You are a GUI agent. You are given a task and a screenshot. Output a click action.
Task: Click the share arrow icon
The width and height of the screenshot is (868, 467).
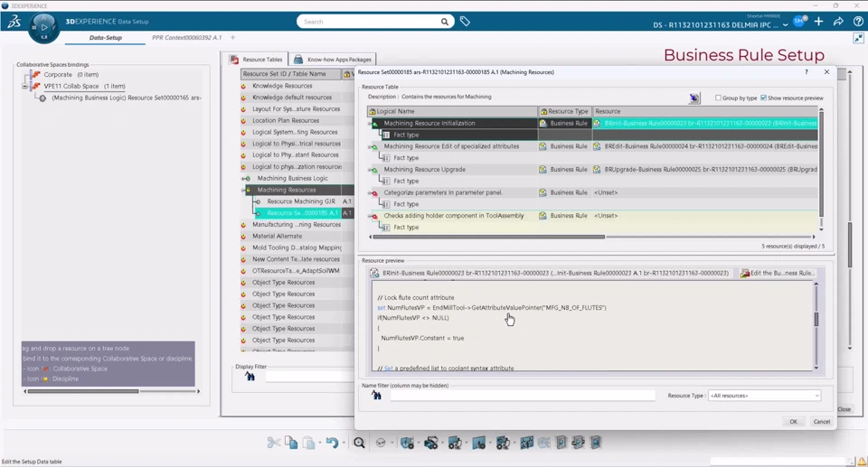pyautogui.click(x=839, y=22)
